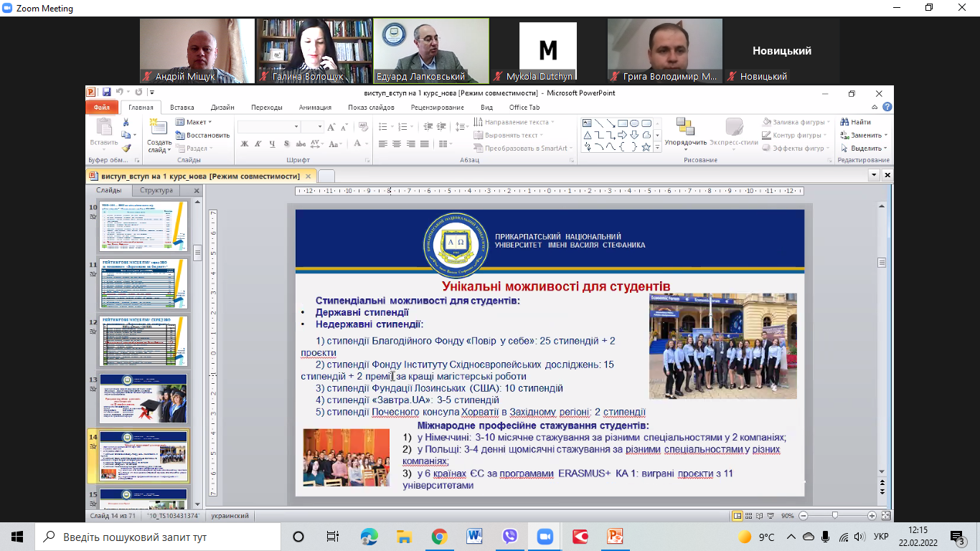This screenshot has width=980, height=551.
Task: Open PowerPoint Help question mark icon
Action: coord(887,107)
